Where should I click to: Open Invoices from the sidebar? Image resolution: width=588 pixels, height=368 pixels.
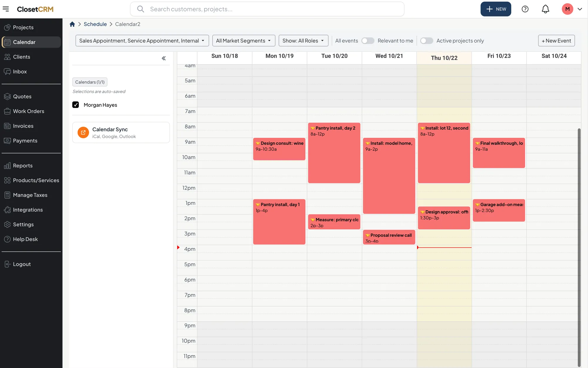point(31,126)
